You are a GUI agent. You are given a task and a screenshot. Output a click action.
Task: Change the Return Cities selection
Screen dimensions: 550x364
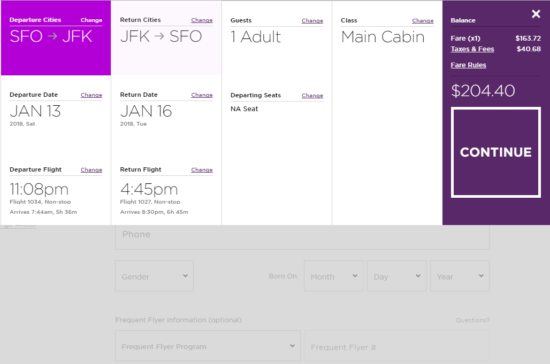pyautogui.click(x=202, y=20)
